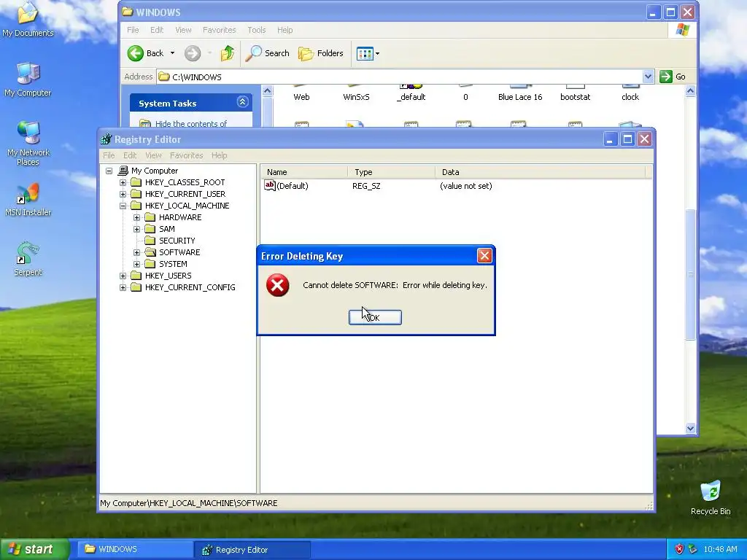Click the red security shield tray icon
This screenshot has width=747, height=560.
point(679,549)
